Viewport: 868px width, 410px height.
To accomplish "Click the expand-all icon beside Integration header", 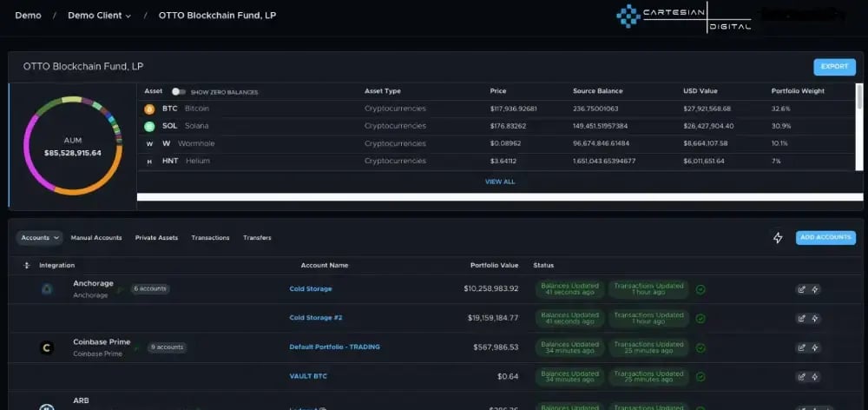I will coord(26,266).
